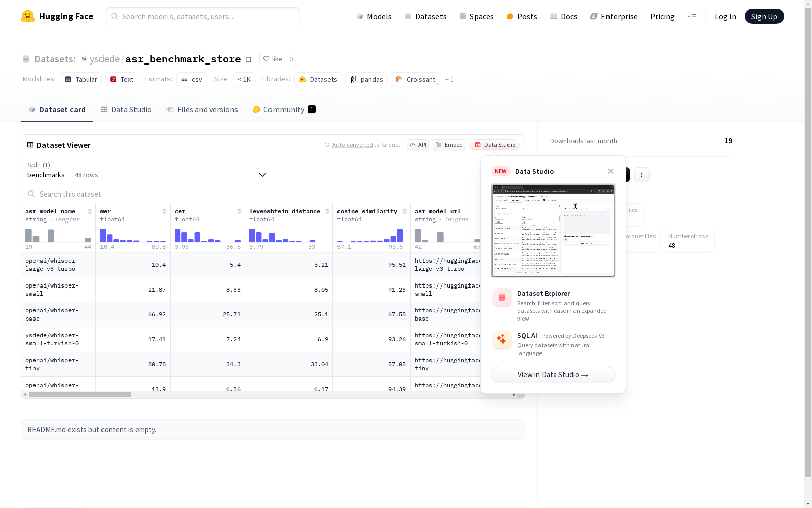The width and height of the screenshot is (812, 508).
Task: Click the ysdede user avatar icon
Action: pos(84,59)
